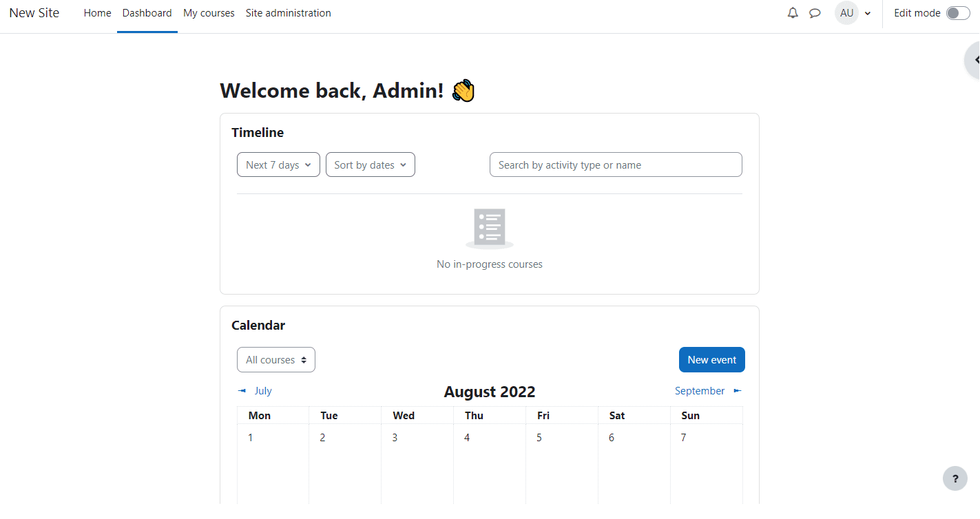Go back to July calendar link
This screenshot has height=519, width=980.
coord(263,391)
